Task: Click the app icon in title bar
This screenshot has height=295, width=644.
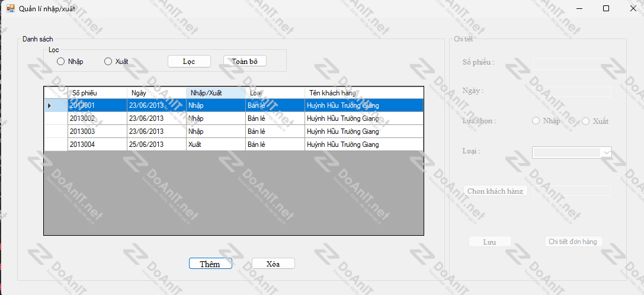Action: [10, 9]
